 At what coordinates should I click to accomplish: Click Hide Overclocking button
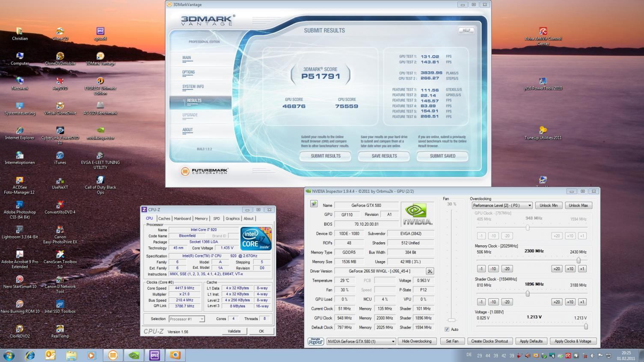pyautogui.click(x=417, y=341)
